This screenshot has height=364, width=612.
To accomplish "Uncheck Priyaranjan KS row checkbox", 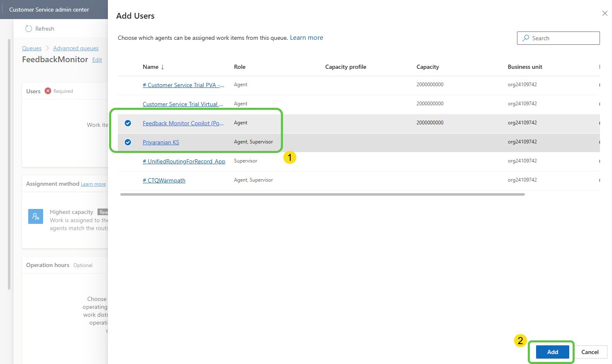I will click(128, 142).
